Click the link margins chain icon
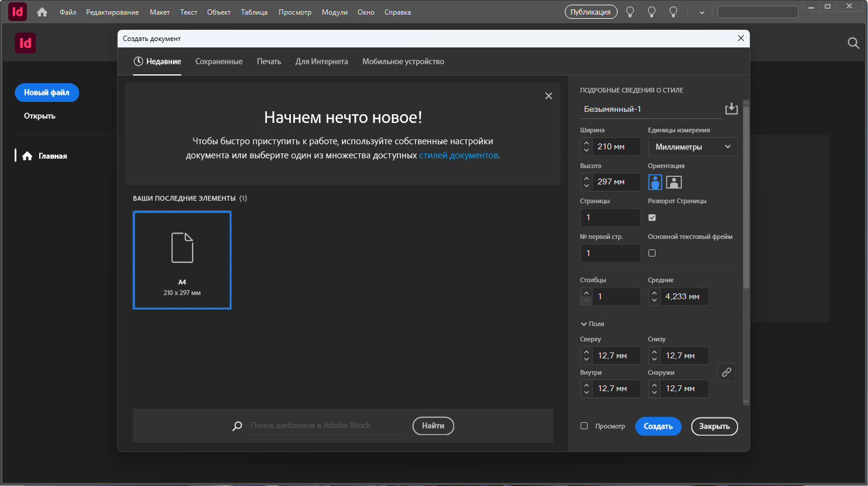This screenshot has height=486, width=868. (x=726, y=372)
